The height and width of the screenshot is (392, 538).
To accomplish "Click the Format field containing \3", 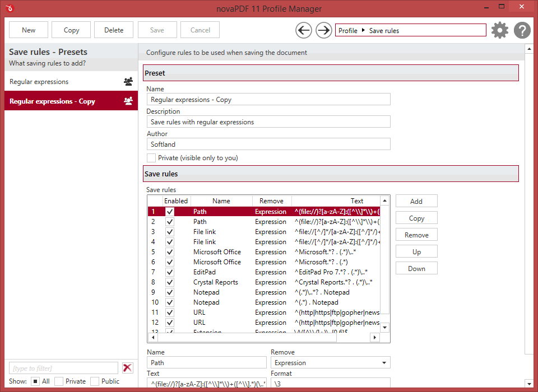I will tap(331, 383).
